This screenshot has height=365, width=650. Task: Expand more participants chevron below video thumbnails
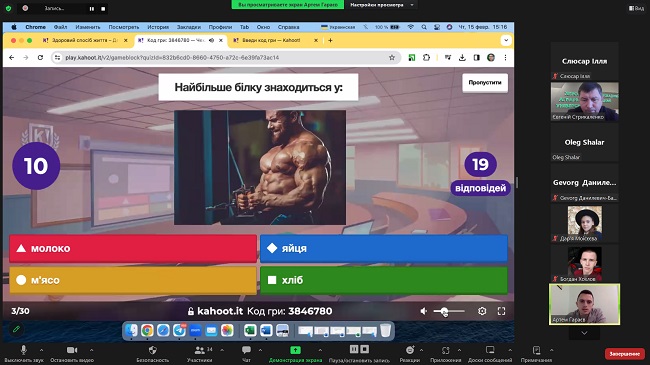click(x=584, y=333)
